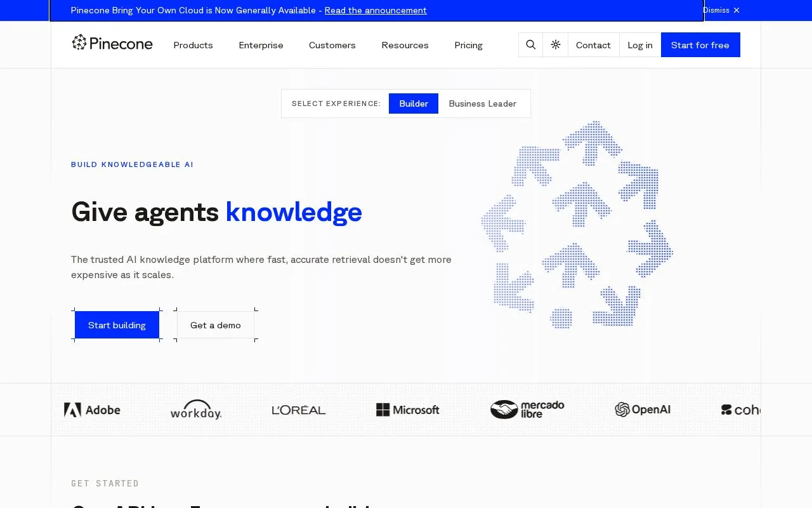Image resolution: width=812 pixels, height=508 pixels.
Task: Expand the Resources menu
Action: click(405, 45)
